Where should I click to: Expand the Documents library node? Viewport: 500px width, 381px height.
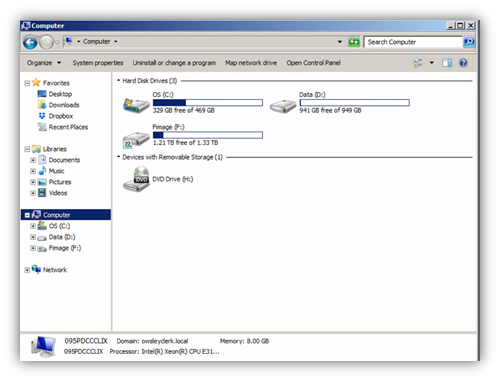[x=33, y=160]
